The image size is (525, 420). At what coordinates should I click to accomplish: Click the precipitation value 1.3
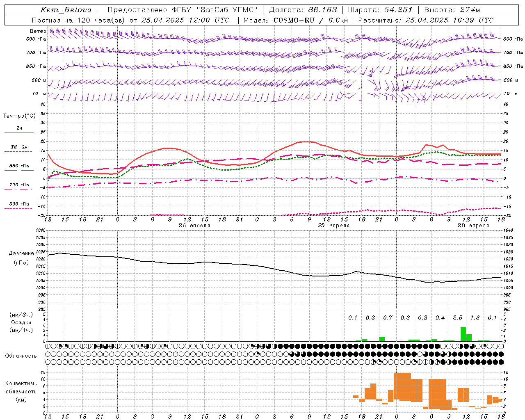click(x=475, y=317)
